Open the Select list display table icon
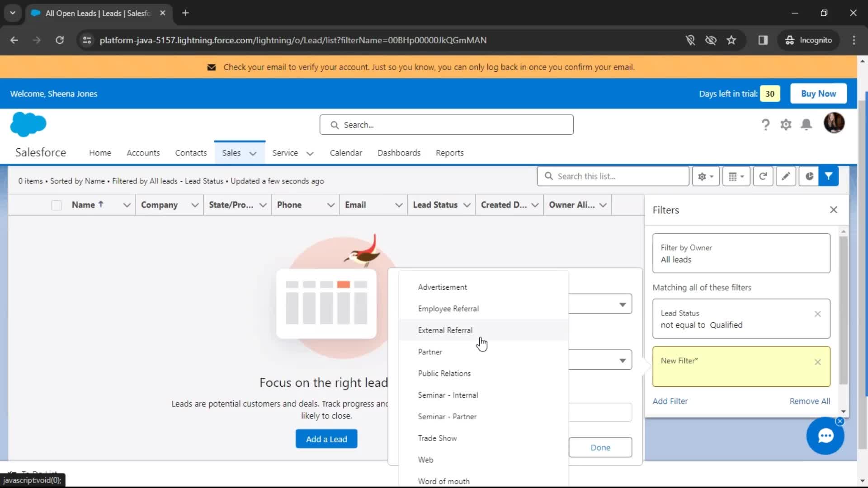Screen dimensions: 868x488 pos(736,176)
